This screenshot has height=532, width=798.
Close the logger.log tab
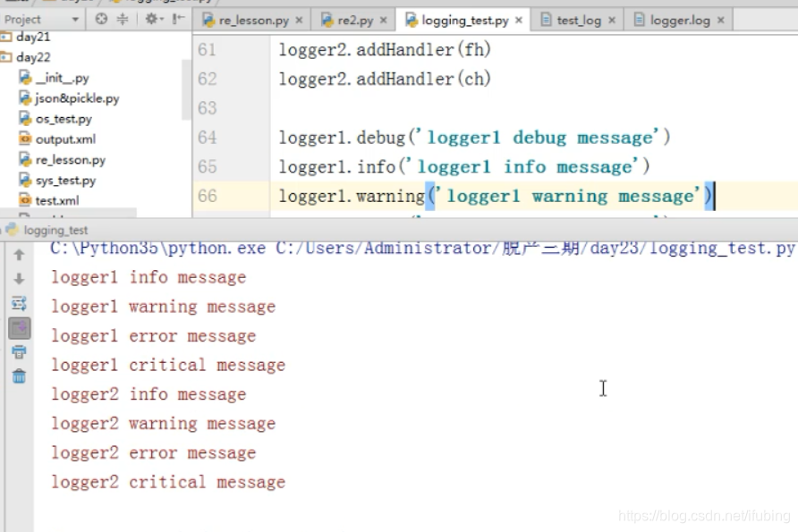(721, 21)
